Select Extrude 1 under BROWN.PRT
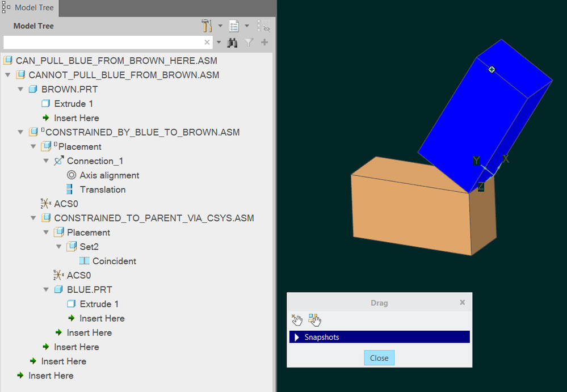Viewport: 567px width, 392px height. pos(74,104)
